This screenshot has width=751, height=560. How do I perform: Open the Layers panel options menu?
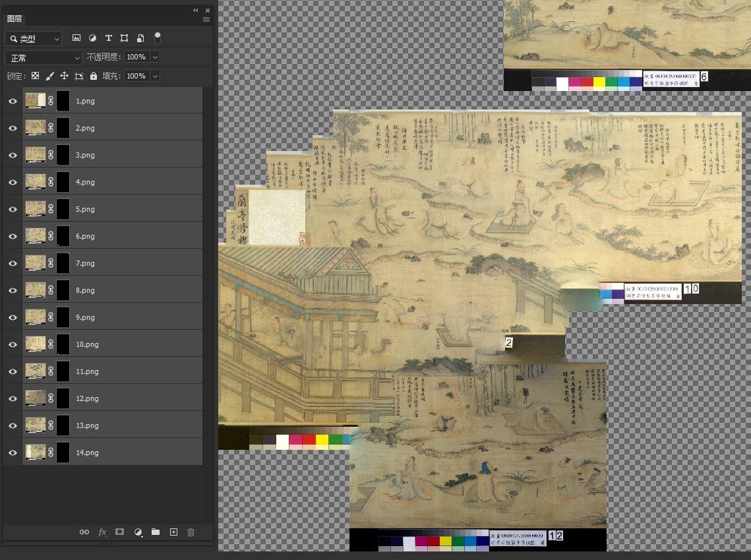coord(206,19)
